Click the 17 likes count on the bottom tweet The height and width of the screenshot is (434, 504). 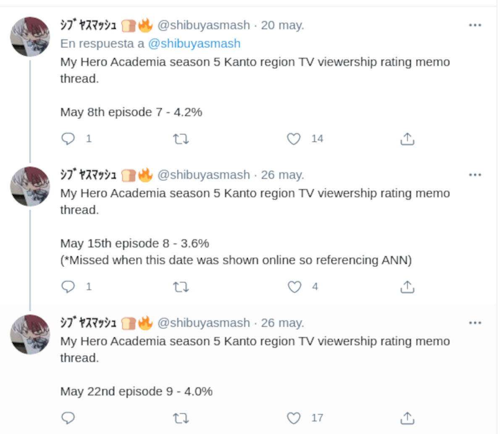click(x=317, y=418)
